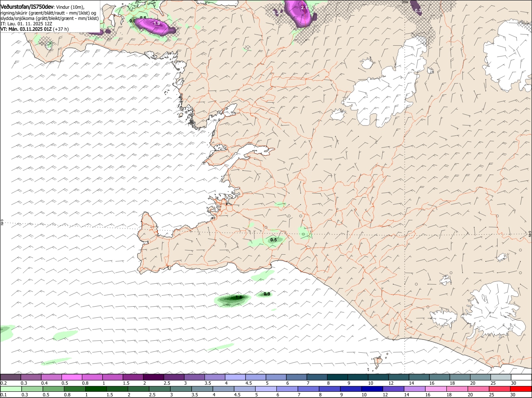Click the "0.9" precipitation value over the sea
532x398 pixels.
coord(267,294)
